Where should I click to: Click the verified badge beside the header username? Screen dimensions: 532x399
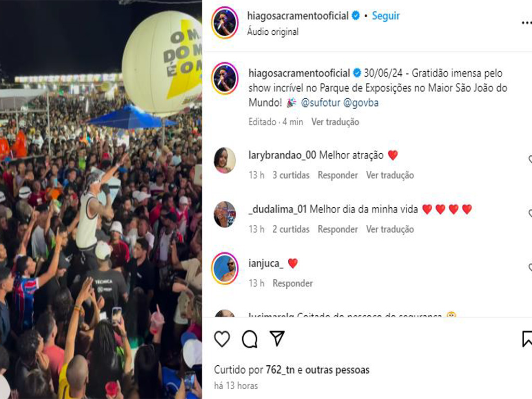(x=355, y=16)
